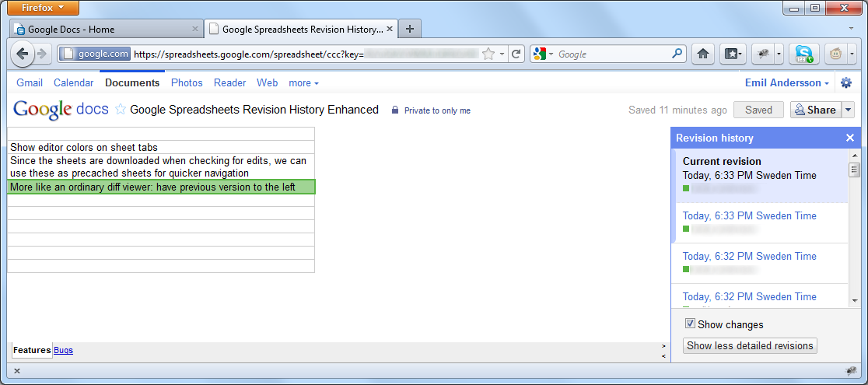Open the settings gear icon

point(846,82)
